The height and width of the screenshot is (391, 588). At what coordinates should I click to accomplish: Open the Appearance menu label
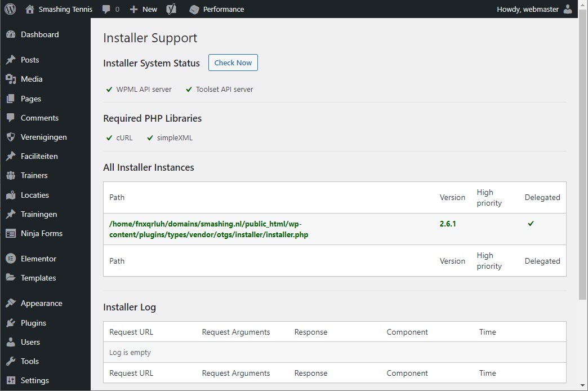[42, 303]
